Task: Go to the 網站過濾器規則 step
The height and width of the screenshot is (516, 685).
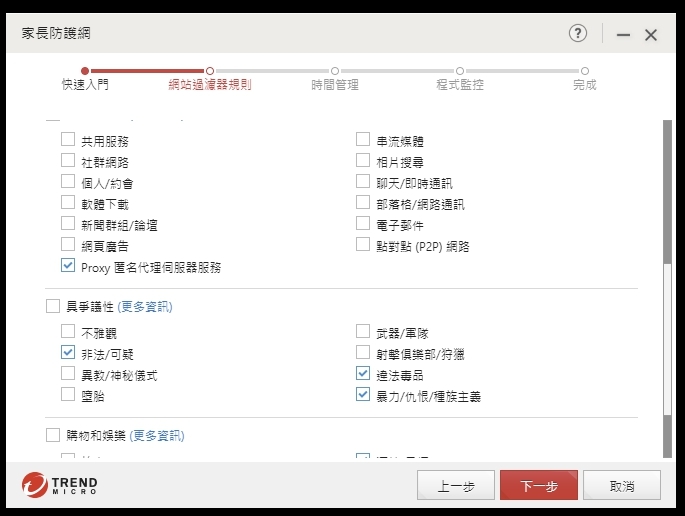Action: 210,85
